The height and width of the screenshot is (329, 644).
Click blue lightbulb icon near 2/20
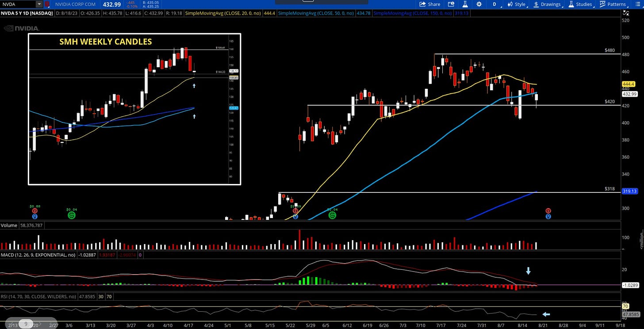35,216
